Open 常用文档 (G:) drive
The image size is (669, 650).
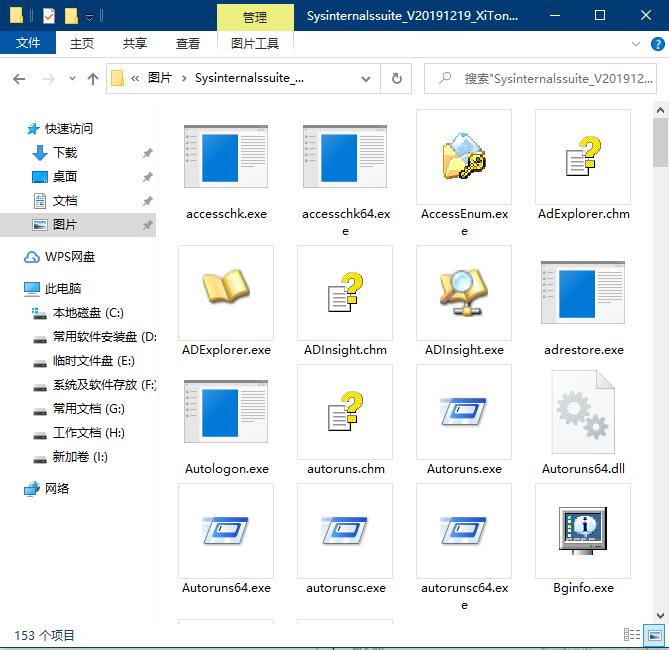click(x=88, y=408)
